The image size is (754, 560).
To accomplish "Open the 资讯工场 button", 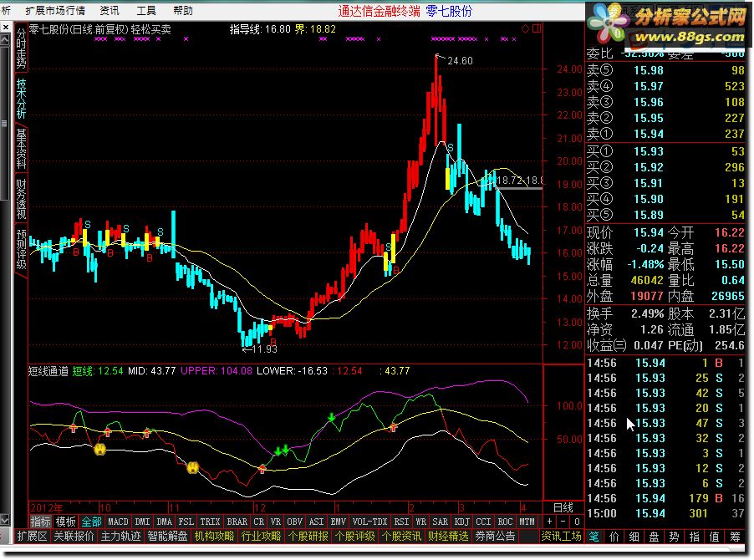I will [x=561, y=536].
